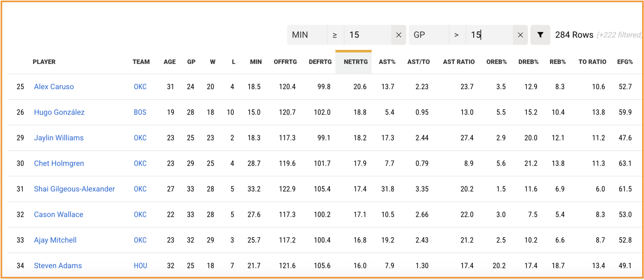Open the BOS team link
This screenshot has height=280, width=644.
click(x=140, y=112)
